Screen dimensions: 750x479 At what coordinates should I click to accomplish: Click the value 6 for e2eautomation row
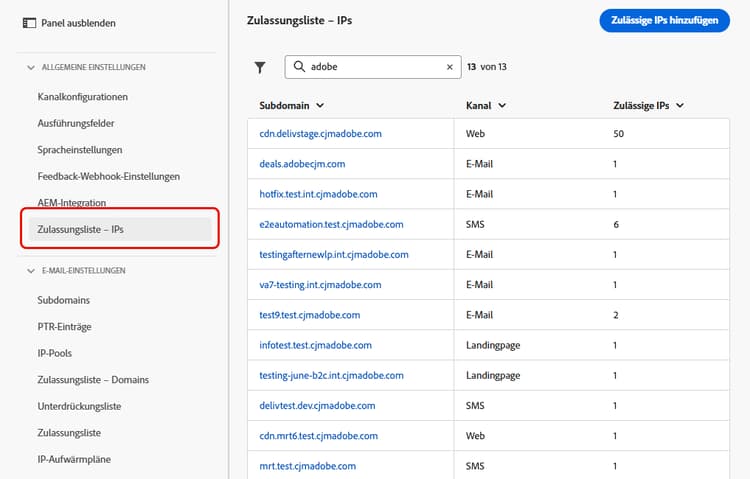(616, 224)
